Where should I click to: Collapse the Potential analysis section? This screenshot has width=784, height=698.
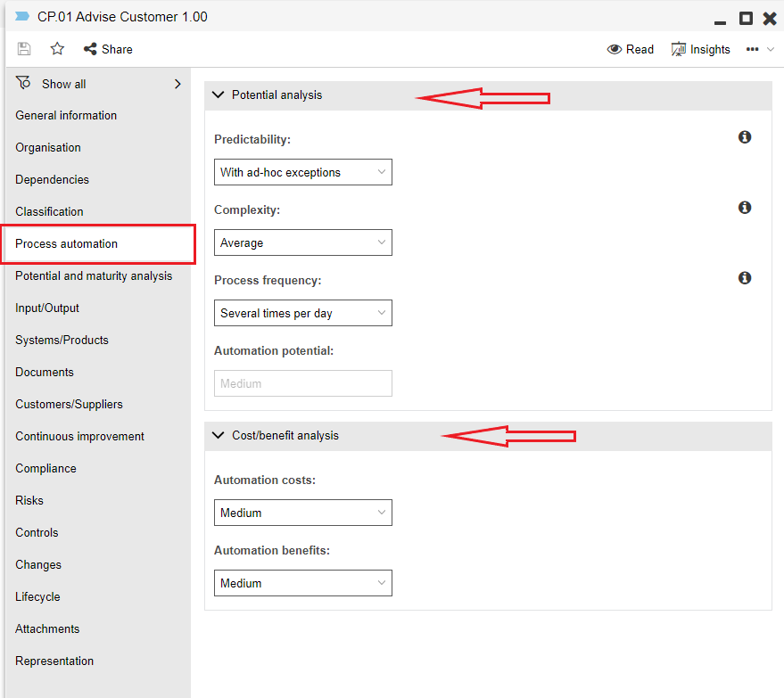tap(219, 94)
